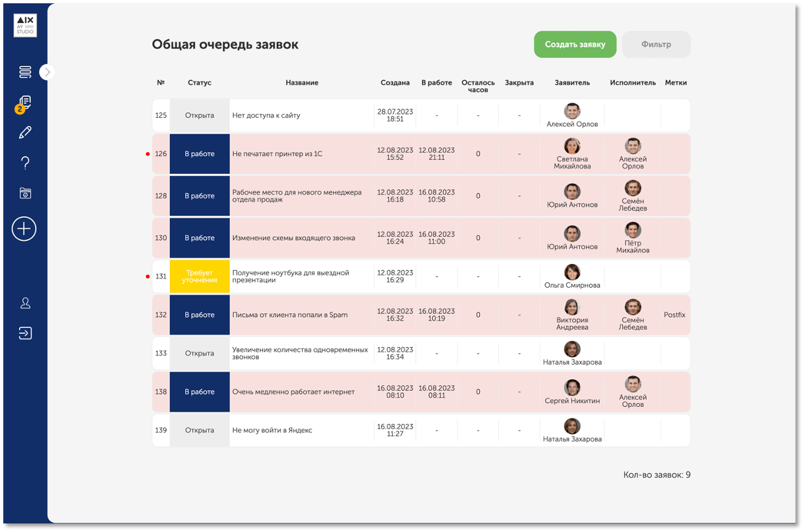The height and width of the screenshot is (532, 804).
Task: Open ticket Получение ноутбука для выездной презентации
Action: coord(291,277)
